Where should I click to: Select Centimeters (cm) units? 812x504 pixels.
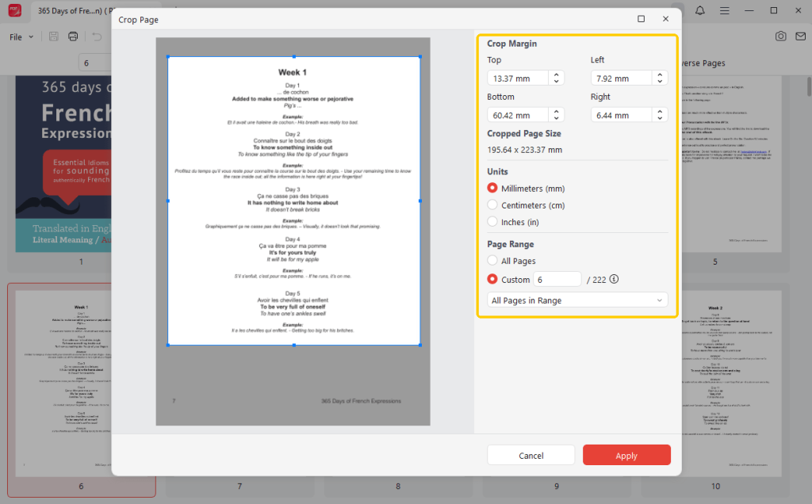click(492, 205)
